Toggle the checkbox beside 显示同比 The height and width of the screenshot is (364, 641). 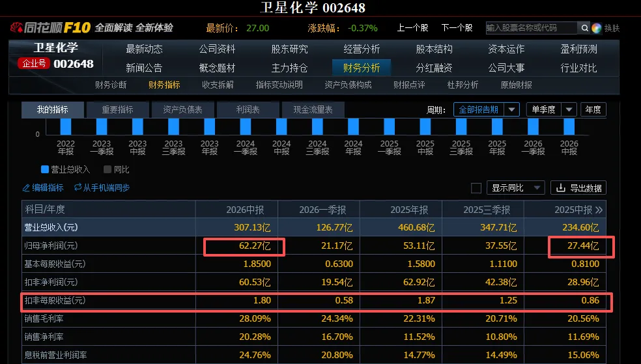coord(476,188)
